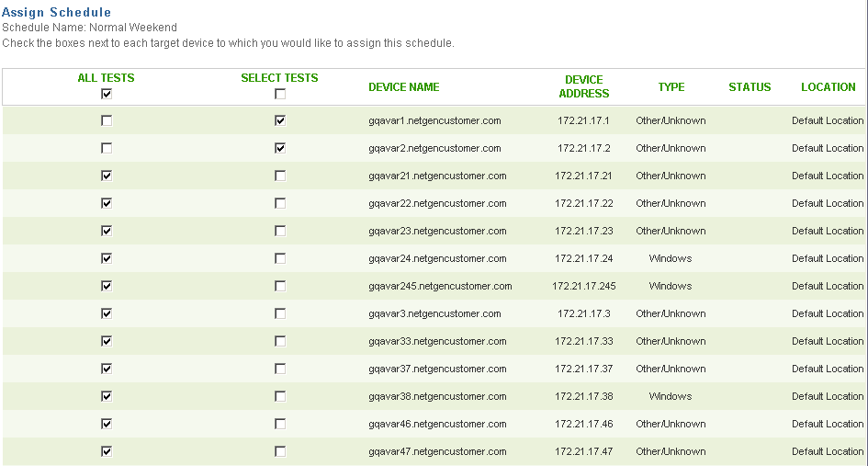Click the DEVICE ADDRESS column header
868x466 pixels.
pos(583,86)
